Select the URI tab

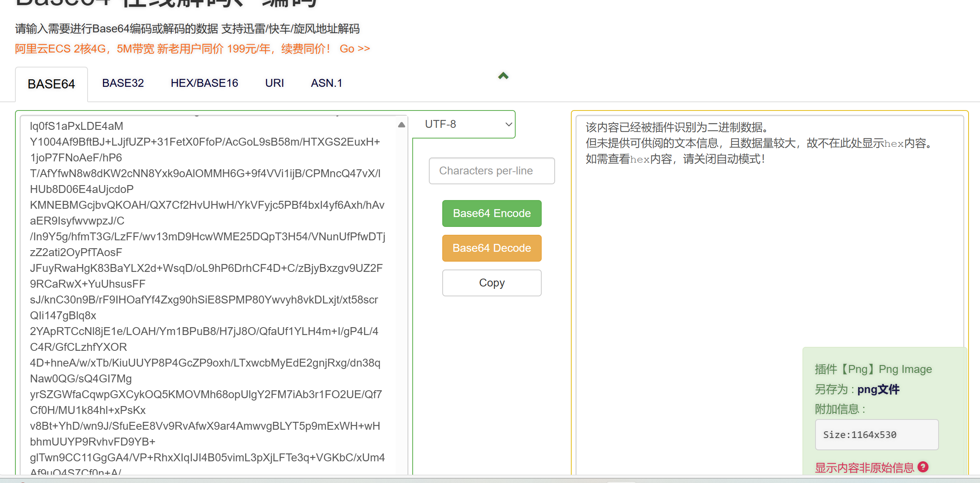274,83
